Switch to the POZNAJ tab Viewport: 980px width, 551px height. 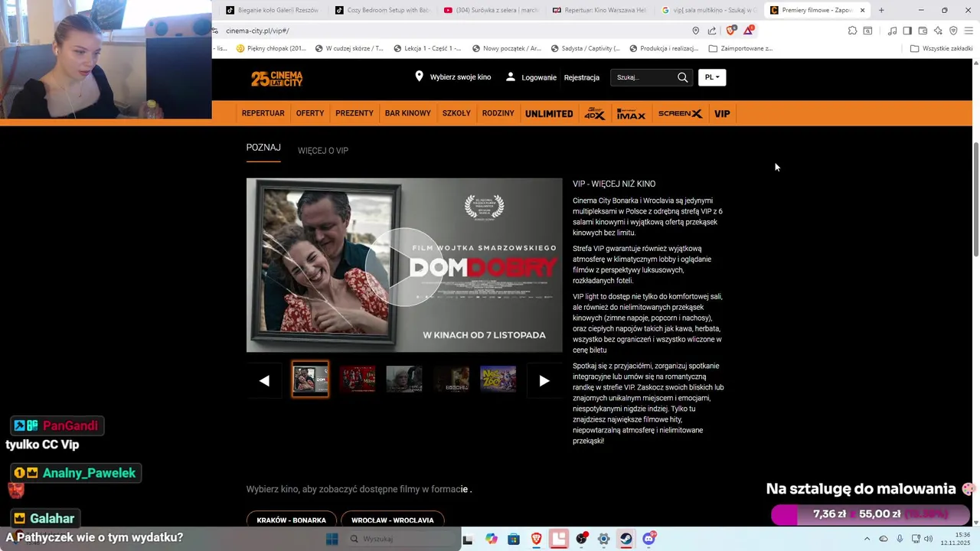(x=263, y=148)
